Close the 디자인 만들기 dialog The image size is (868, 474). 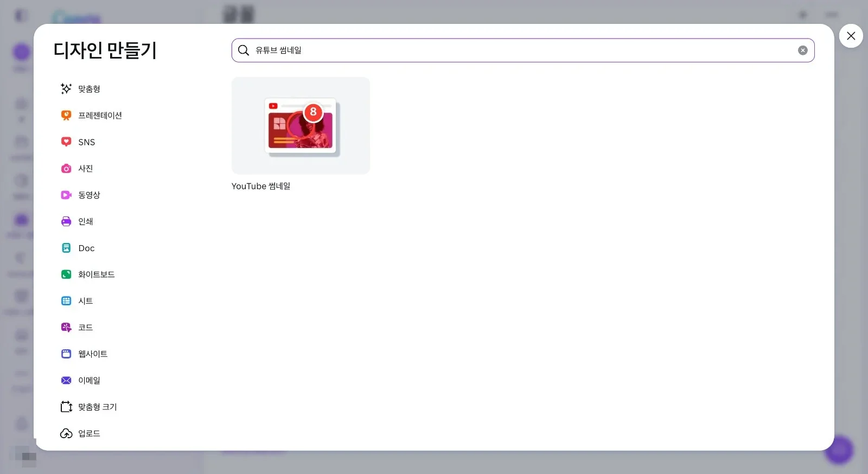pyautogui.click(x=851, y=36)
